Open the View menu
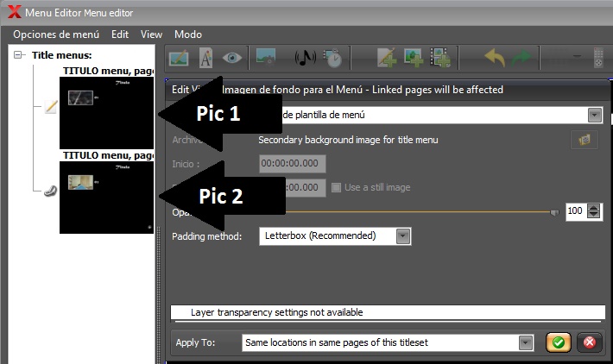Viewport: 613px width, 364px height. (151, 35)
